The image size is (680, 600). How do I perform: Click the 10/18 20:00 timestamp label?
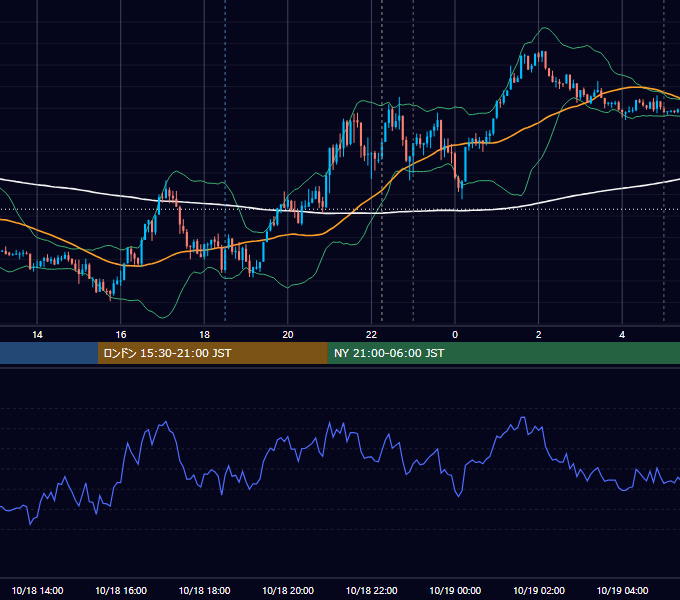tap(288, 590)
